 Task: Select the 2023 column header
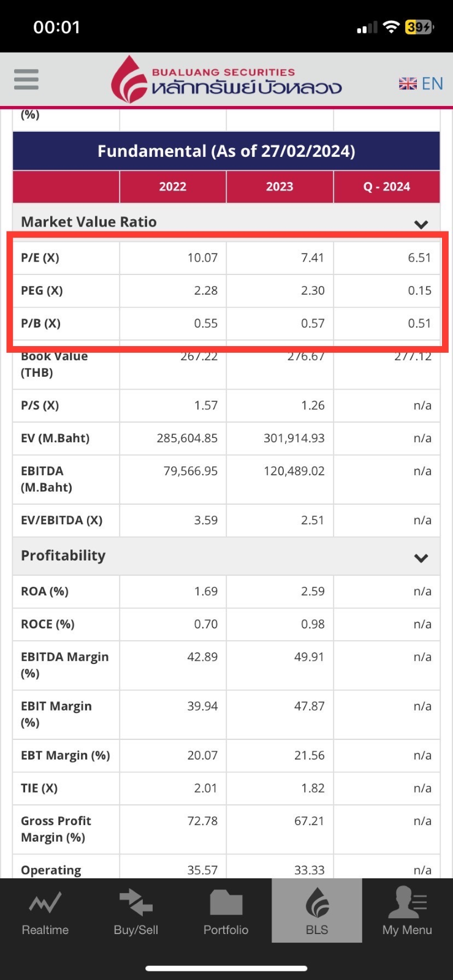click(x=280, y=187)
